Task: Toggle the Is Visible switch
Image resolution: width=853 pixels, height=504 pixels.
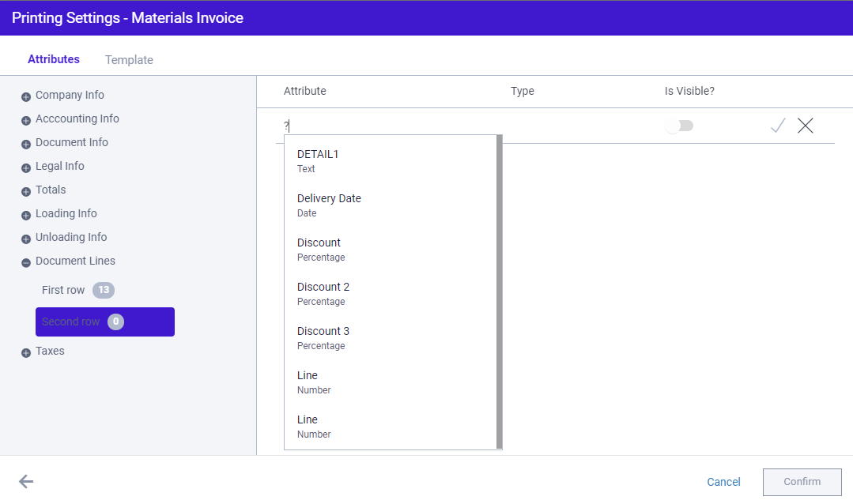Action: (679, 126)
